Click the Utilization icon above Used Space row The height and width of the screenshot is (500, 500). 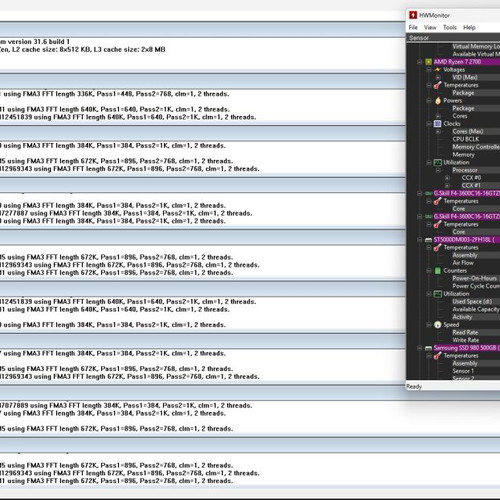click(x=438, y=294)
